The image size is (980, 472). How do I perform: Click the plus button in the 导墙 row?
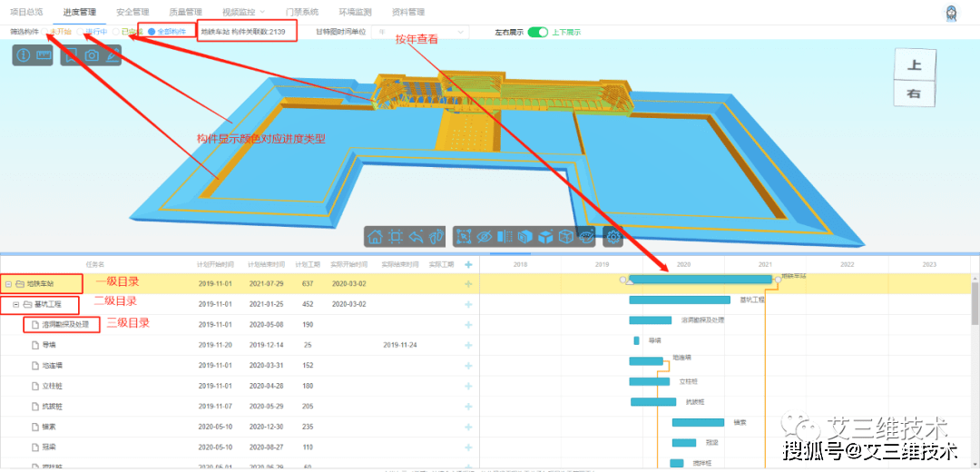click(468, 345)
